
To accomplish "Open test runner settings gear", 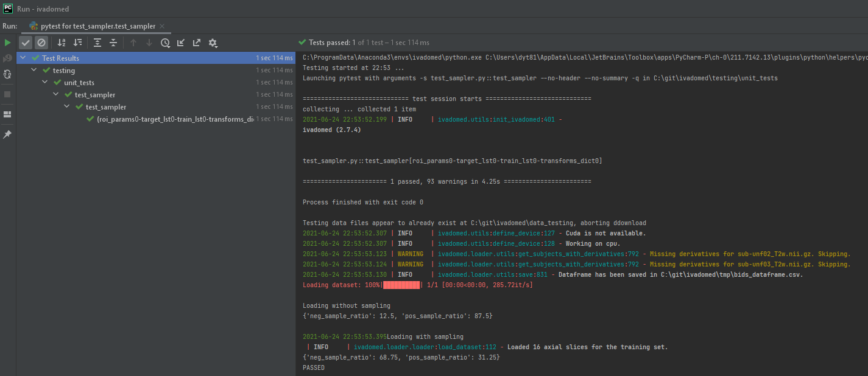I will click(x=213, y=43).
